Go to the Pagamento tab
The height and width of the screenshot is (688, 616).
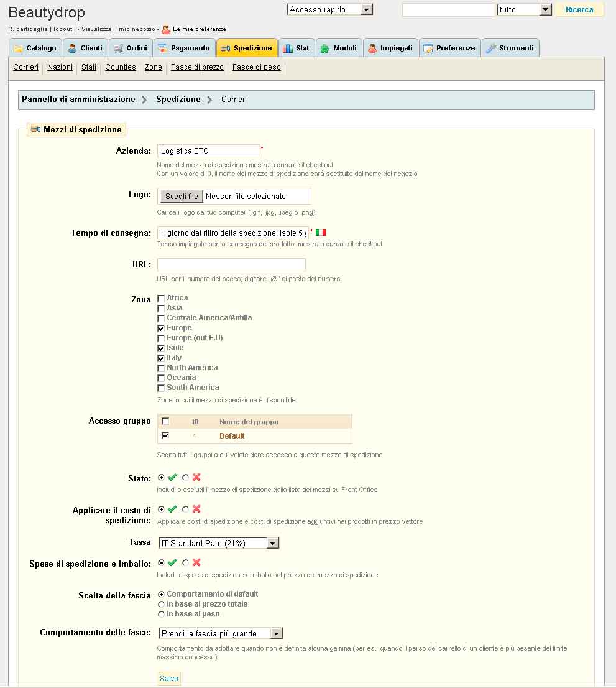click(x=184, y=48)
